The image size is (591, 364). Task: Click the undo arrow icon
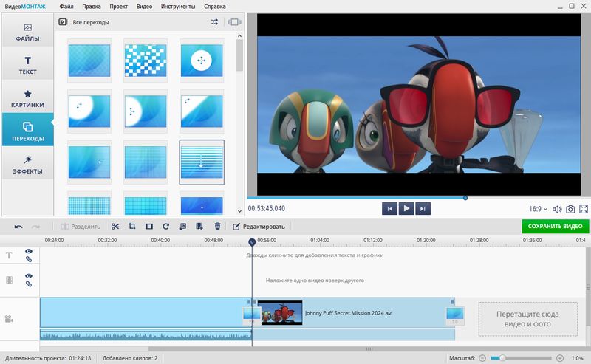coord(18,227)
